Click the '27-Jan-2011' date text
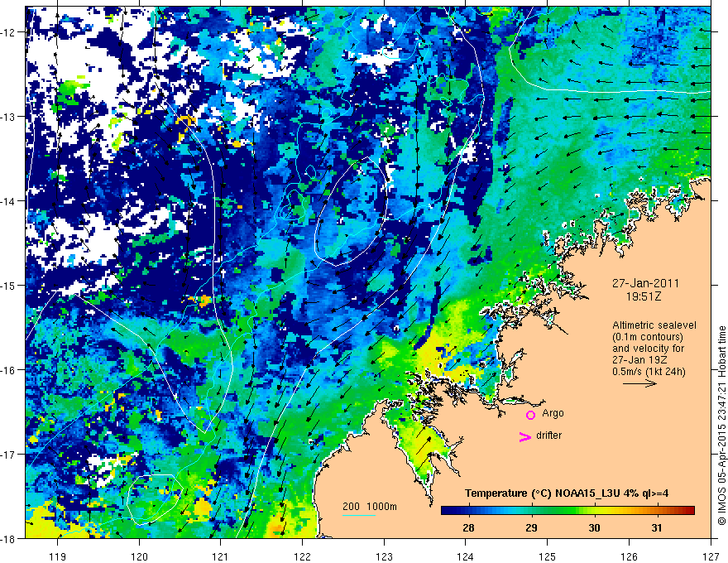Viewport: 728px width, 563px height. [645, 283]
